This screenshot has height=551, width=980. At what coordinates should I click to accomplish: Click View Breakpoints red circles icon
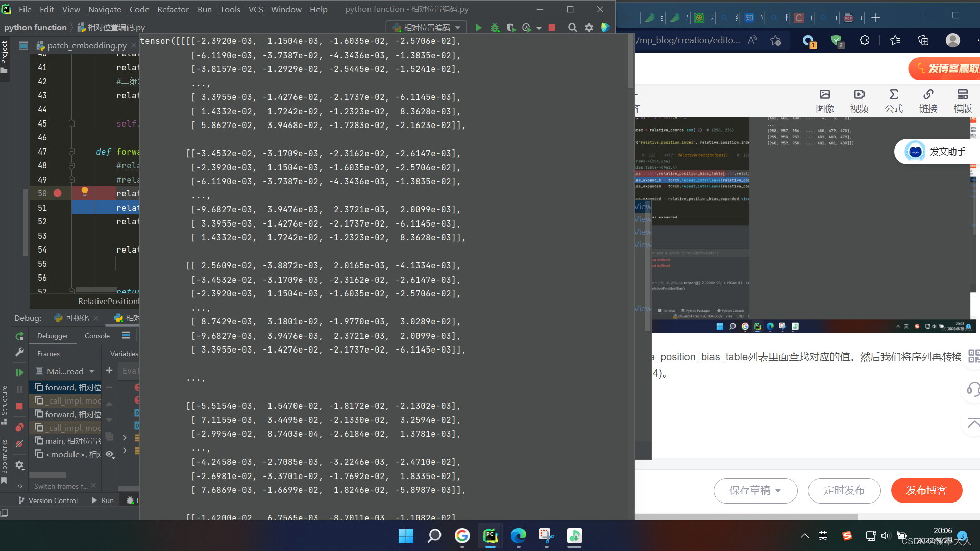(19, 427)
